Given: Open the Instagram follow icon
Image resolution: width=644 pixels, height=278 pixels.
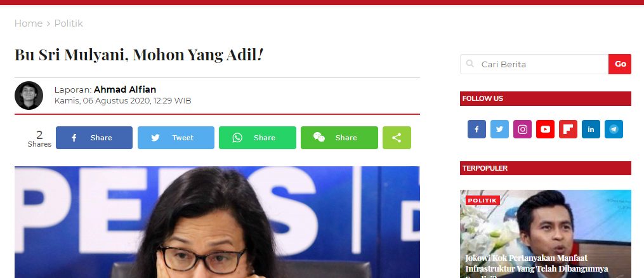Looking at the screenshot, I should (522, 129).
